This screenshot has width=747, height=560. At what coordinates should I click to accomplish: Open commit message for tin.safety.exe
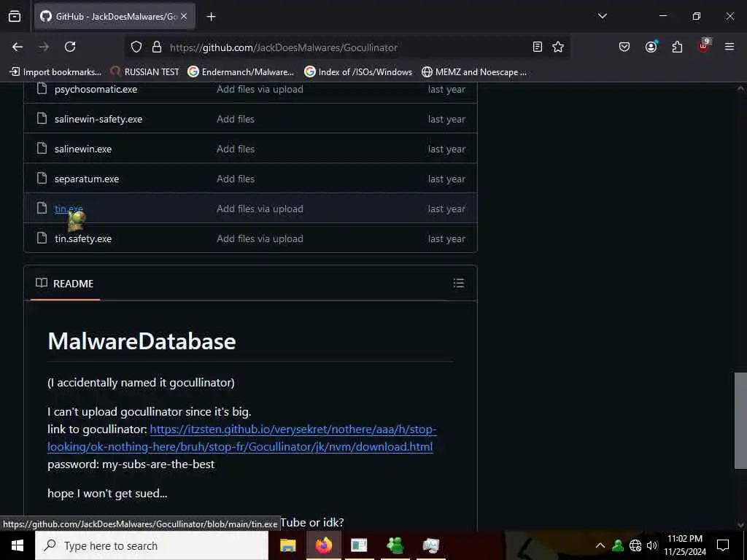(x=260, y=238)
